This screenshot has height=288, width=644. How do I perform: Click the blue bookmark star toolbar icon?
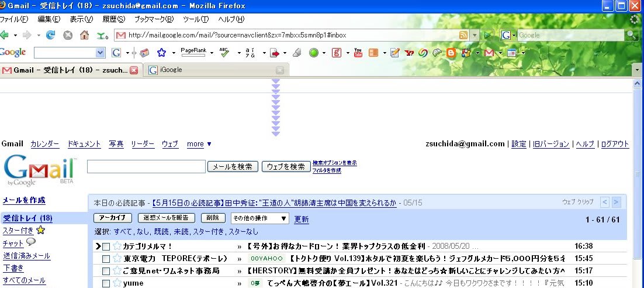click(161, 53)
